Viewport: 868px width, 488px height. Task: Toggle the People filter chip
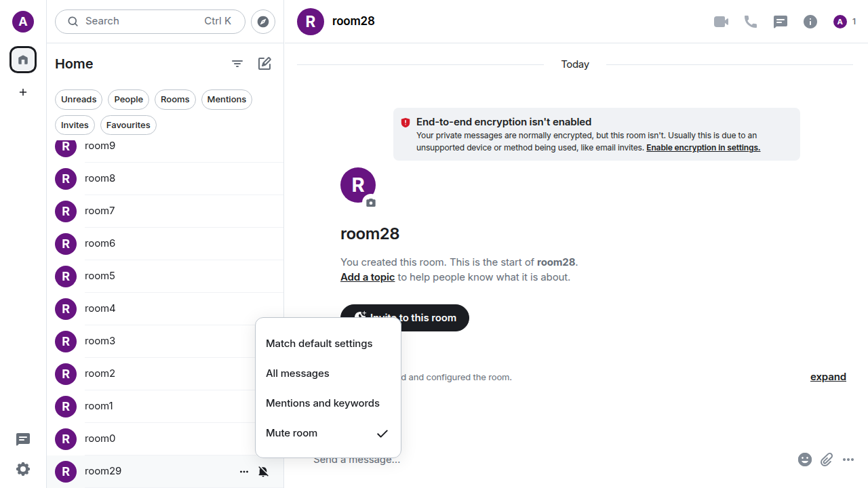click(x=128, y=100)
